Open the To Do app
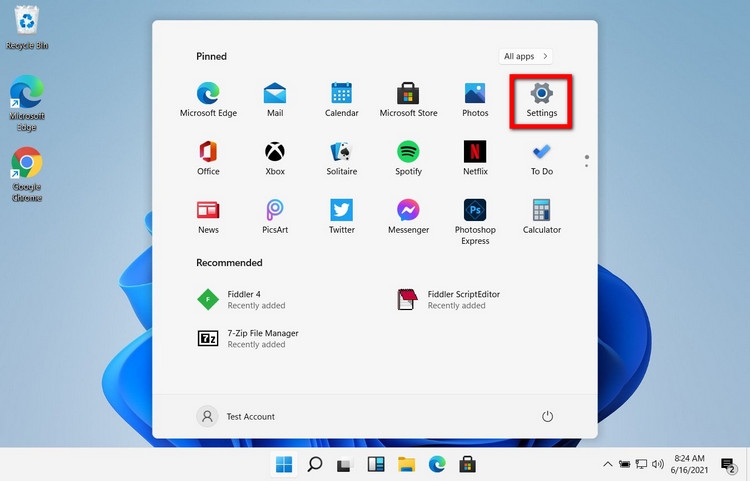This screenshot has height=481, width=750. click(x=541, y=158)
